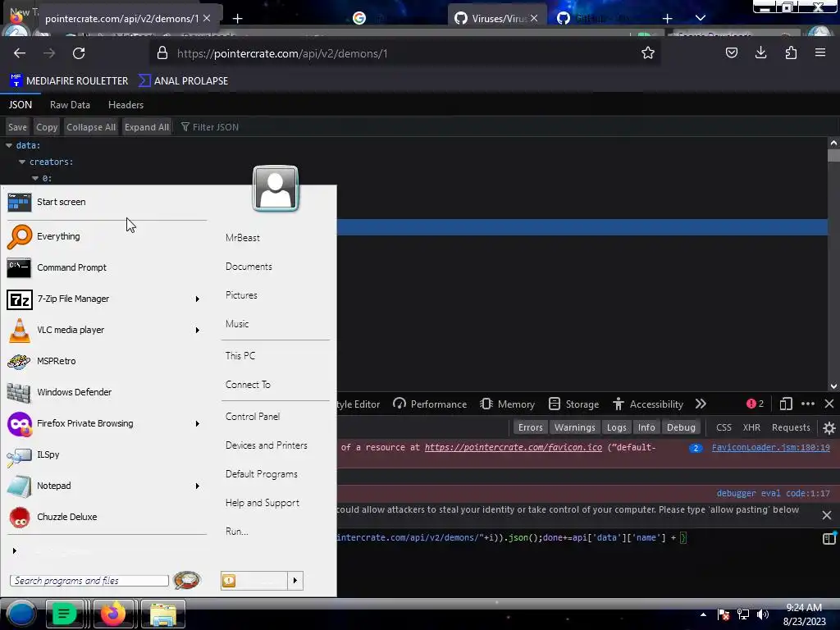Open the ANAL PROLAPSE bookmark

pyautogui.click(x=183, y=81)
